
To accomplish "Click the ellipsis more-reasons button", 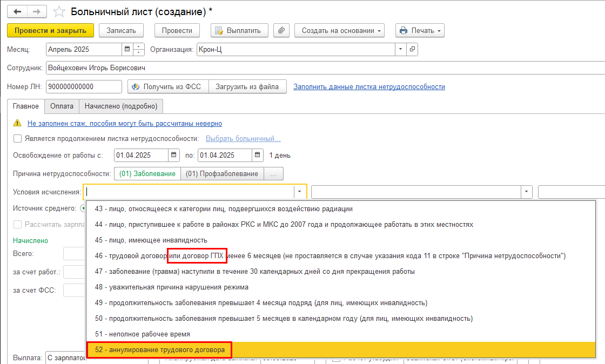I will (273, 173).
